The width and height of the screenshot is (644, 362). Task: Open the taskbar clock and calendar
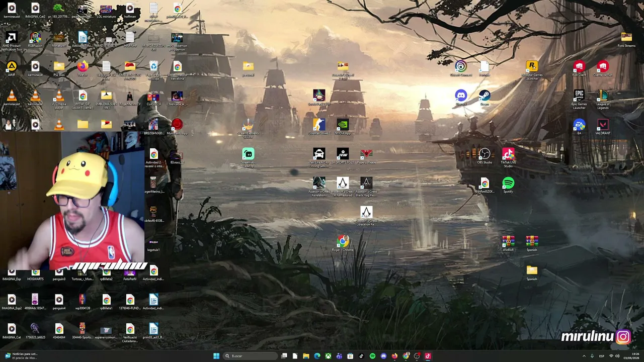click(x=631, y=356)
